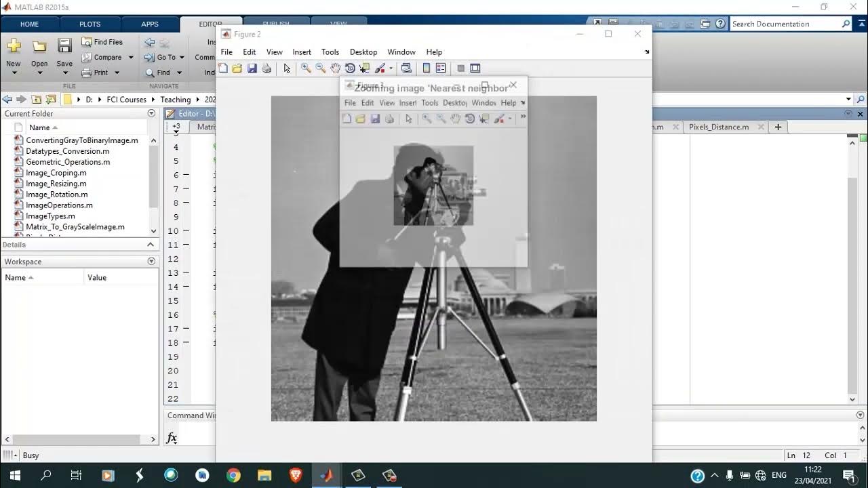Switch to APPS ribbon tab
The image size is (868, 488).
(x=150, y=24)
